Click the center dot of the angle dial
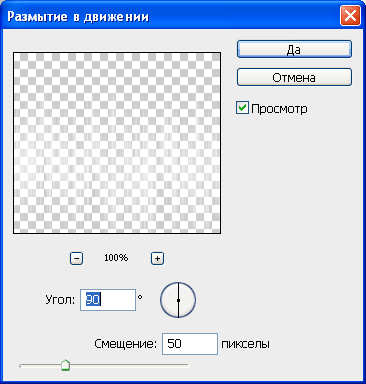The height and width of the screenshot is (384, 366). pyautogui.click(x=178, y=300)
